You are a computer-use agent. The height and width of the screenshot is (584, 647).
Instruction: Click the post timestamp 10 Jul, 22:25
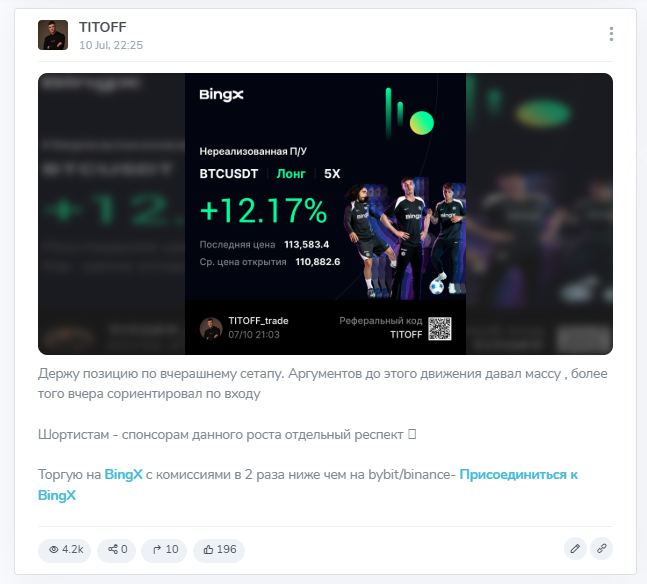[111, 45]
